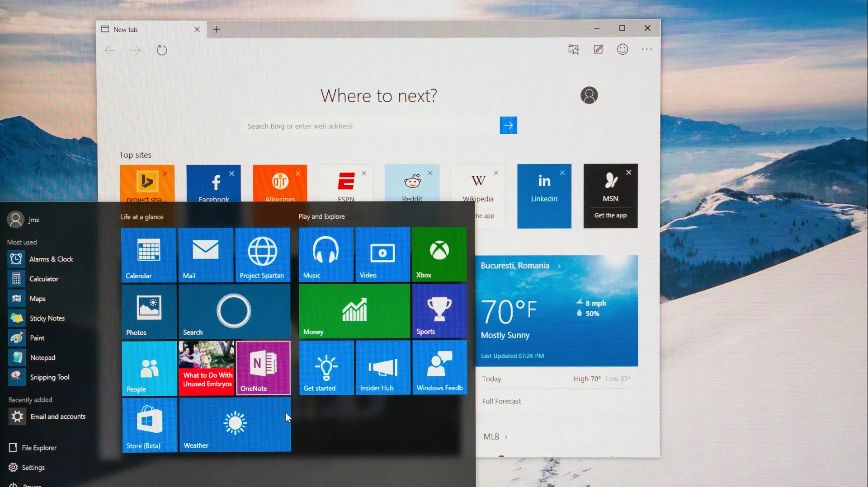The image size is (868, 487).
Task: Click the jmz user account
Action: tap(24, 220)
